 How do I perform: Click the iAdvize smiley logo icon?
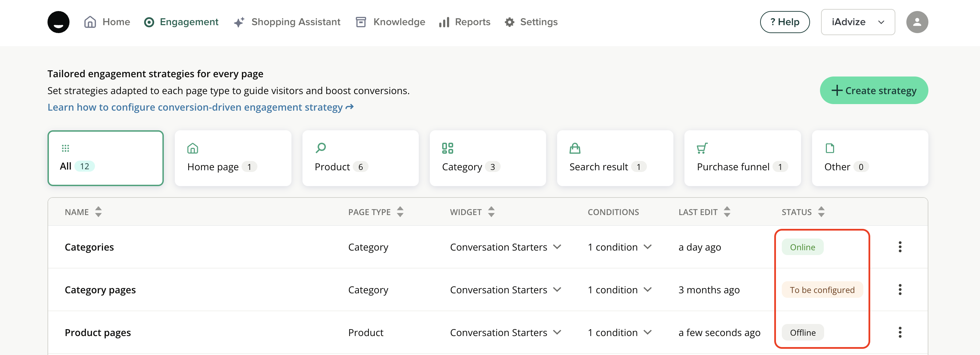(x=58, y=22)
